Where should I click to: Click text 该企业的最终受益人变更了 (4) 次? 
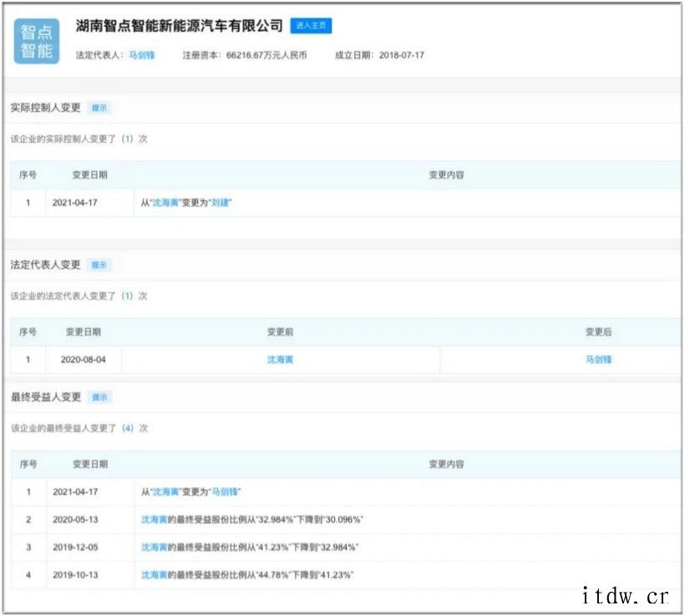click(x=79, y=428)
